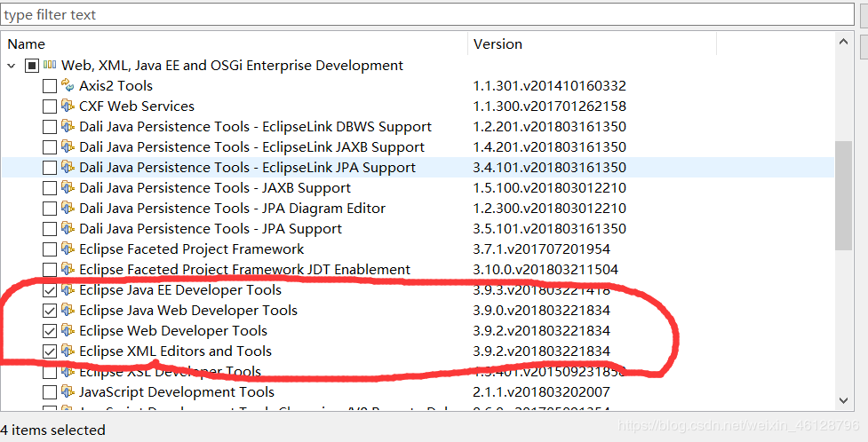This screenshot has height=442, width=868.
Task: Check JPA Diagram Editor checkbox
Action: click(x=50, y=209)
